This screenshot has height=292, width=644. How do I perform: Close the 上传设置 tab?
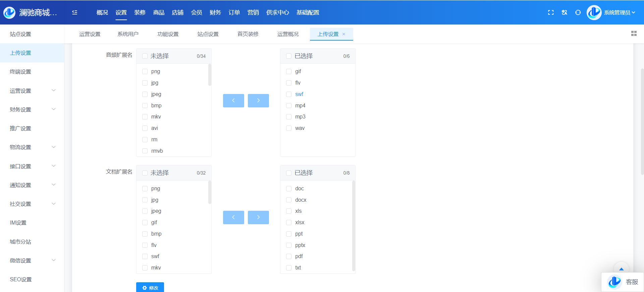click(x=344, y=34)
